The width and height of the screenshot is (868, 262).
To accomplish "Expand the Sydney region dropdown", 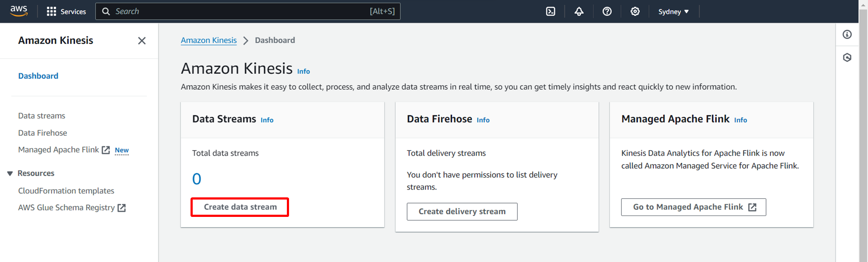I will point(674,12).
